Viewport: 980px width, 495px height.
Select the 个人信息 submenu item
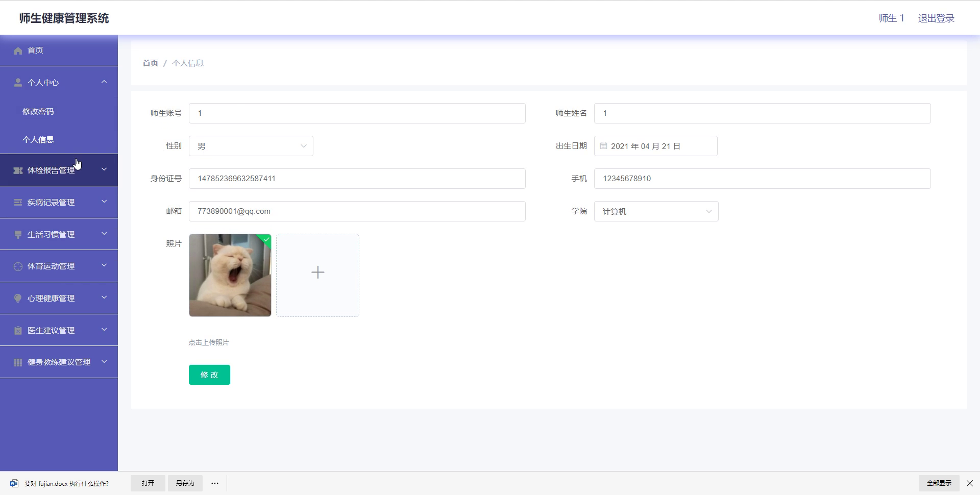point(38,139)
